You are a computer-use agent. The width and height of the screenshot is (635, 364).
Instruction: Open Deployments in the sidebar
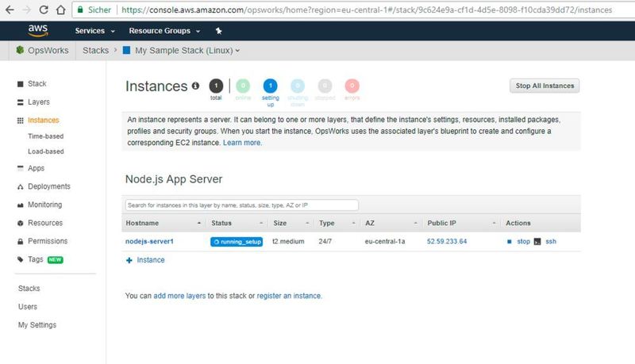point(49,186)
